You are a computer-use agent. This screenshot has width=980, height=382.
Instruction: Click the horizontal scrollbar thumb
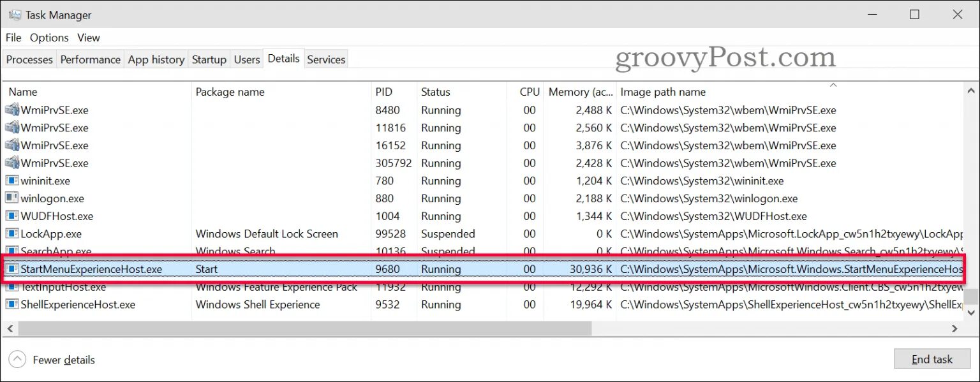click(x=304, y=328)
